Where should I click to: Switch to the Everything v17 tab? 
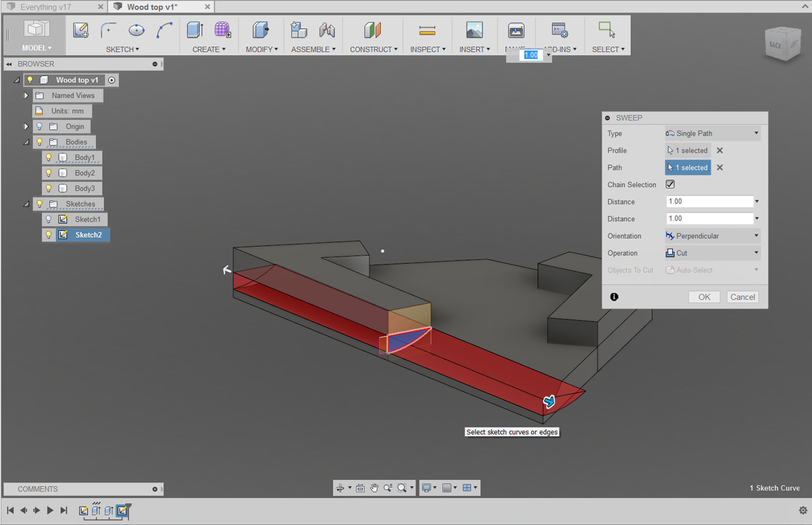point(53,7)
